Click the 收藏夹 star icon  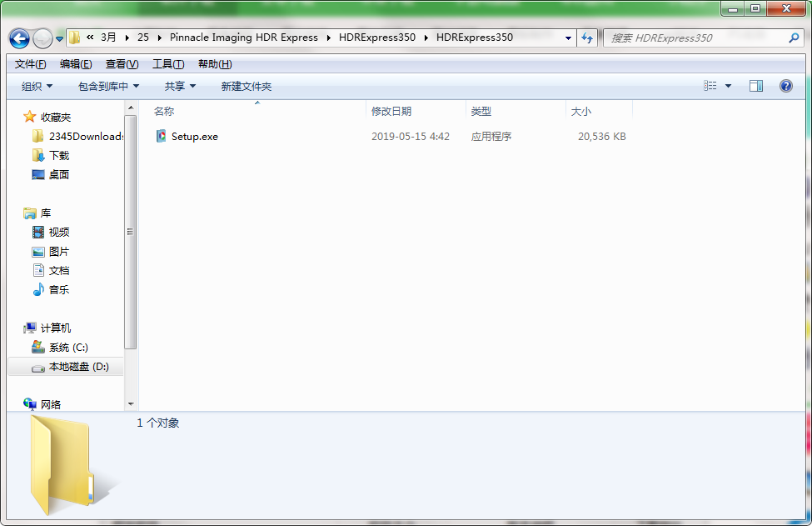click(29, 117)
